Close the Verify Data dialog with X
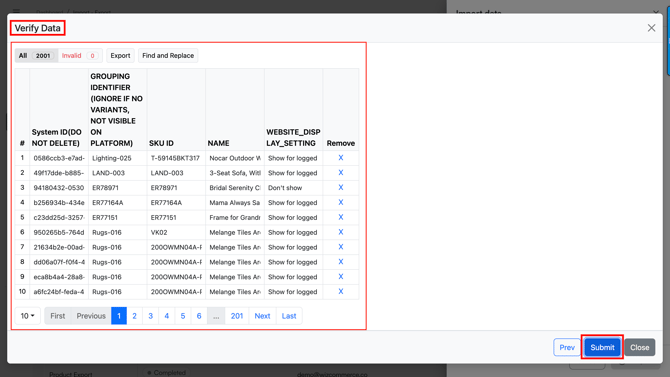 click(651, 28)
